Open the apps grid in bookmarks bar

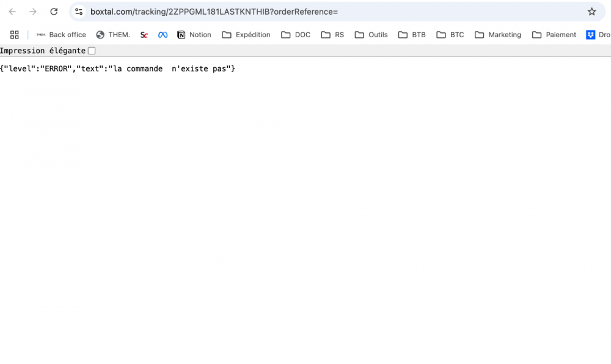(x=15, y=35)
